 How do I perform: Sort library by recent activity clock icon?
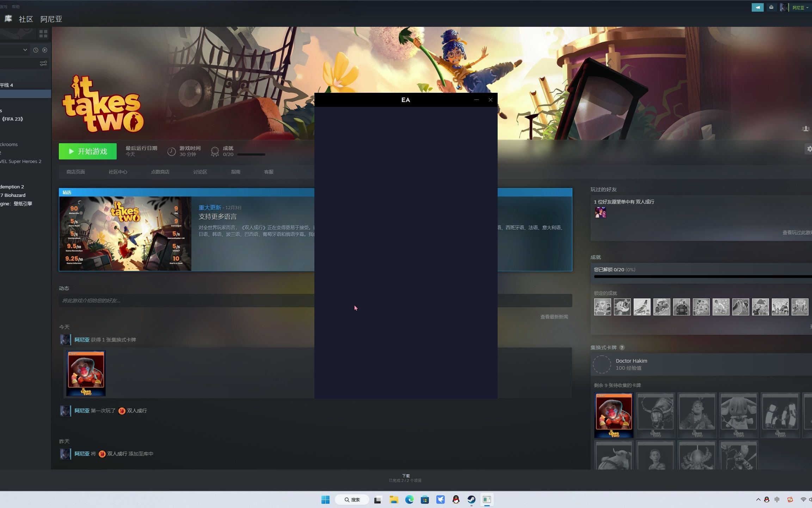coord(36,50)
